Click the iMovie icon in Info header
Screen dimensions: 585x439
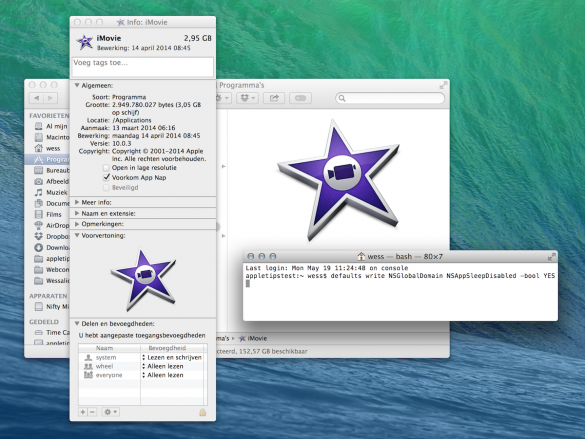(x=85, y=42)
